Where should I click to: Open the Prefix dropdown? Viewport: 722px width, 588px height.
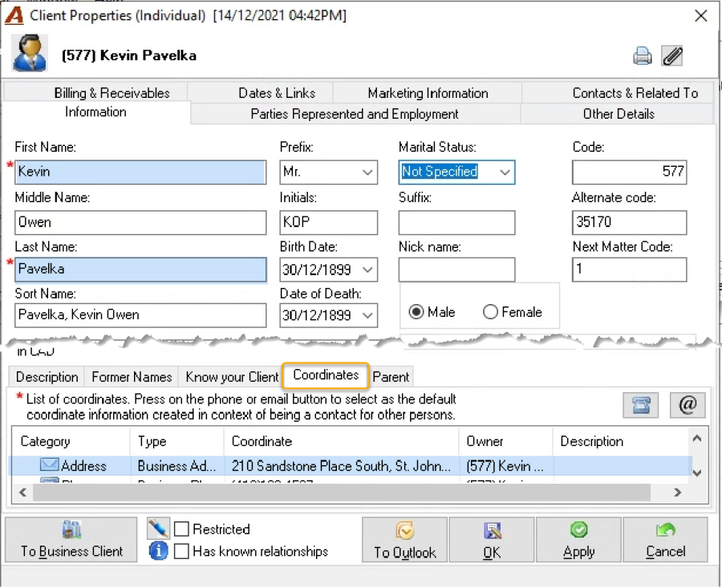(x=367, y=172)
